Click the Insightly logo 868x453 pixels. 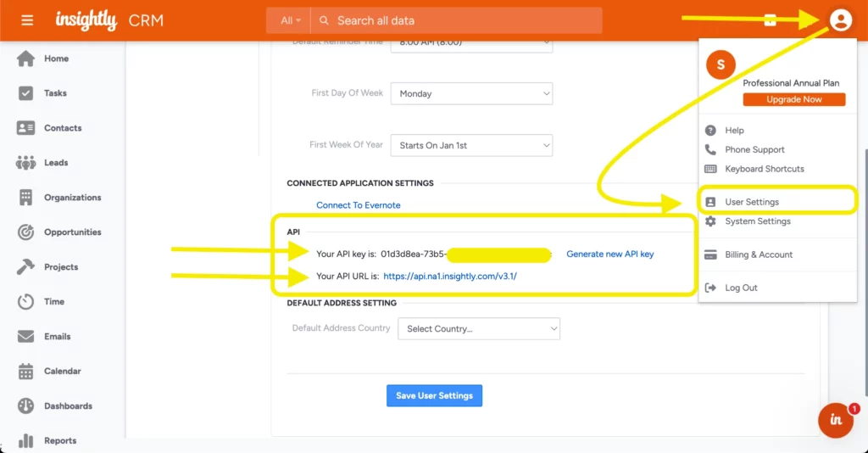coord(86,20)
